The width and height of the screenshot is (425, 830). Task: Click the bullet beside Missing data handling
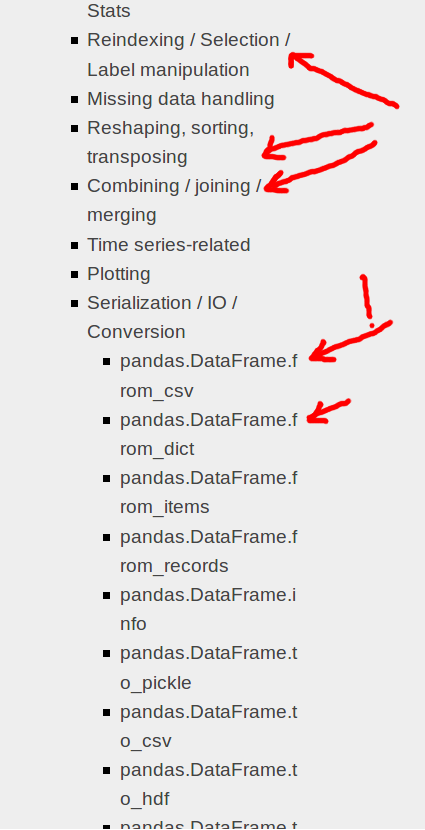tap(75, 99)
